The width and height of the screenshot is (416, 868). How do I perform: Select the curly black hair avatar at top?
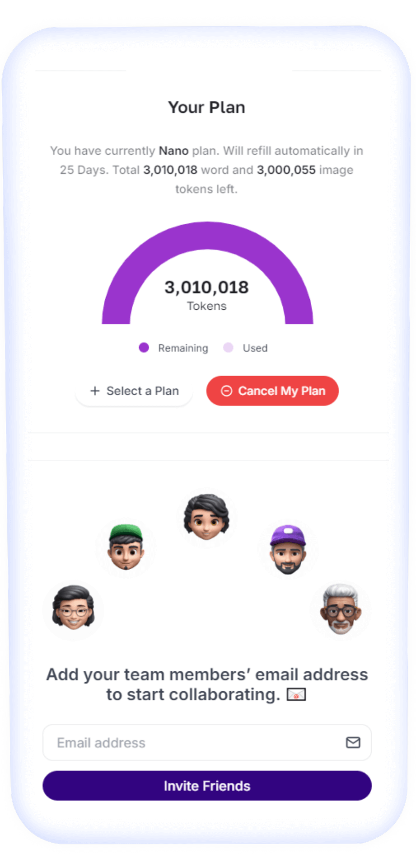pyautogui.click(x=206, y=518)
